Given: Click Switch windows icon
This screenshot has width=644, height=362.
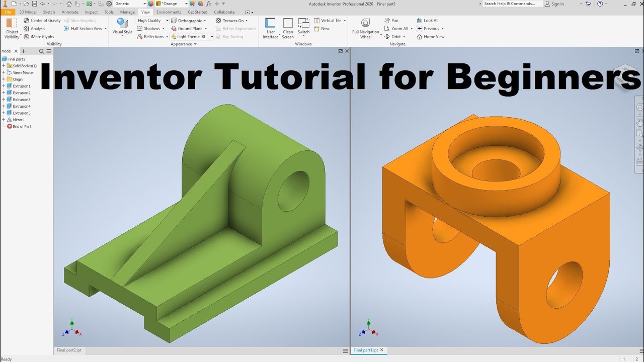Looking at the screenshot, I should tap(304, 23).
